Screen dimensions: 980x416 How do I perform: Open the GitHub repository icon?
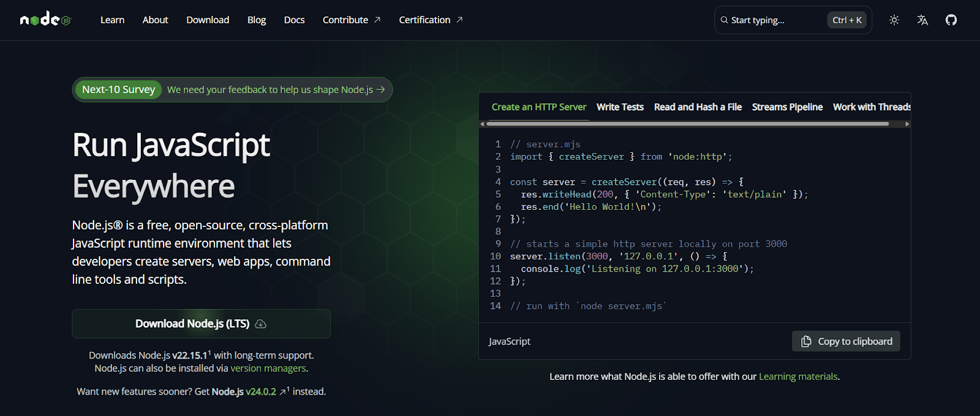pos(951,20)
